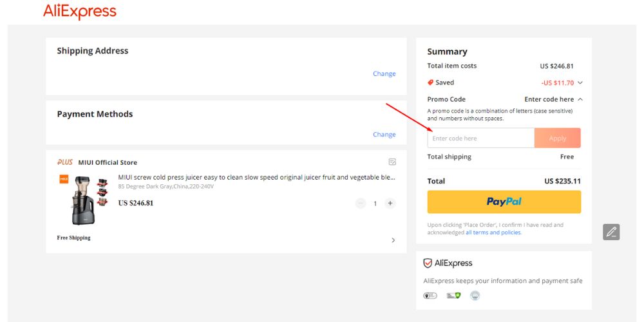Increase juicer quantity with plus button
The image size is (644, 322).
coord(390,204)
